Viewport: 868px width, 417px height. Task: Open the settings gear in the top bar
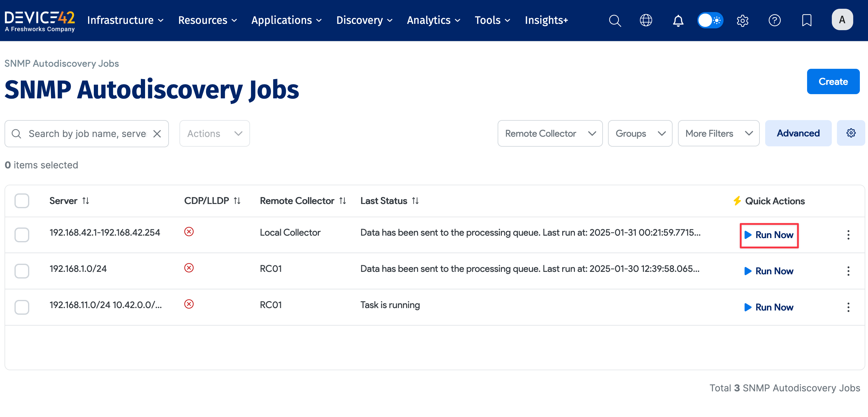point(742,20)
